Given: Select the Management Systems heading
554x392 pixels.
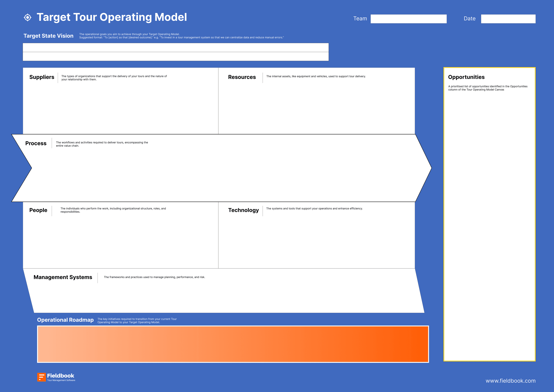Looking at the screenshot, I should pyautogui.click(x=63, y=277).
